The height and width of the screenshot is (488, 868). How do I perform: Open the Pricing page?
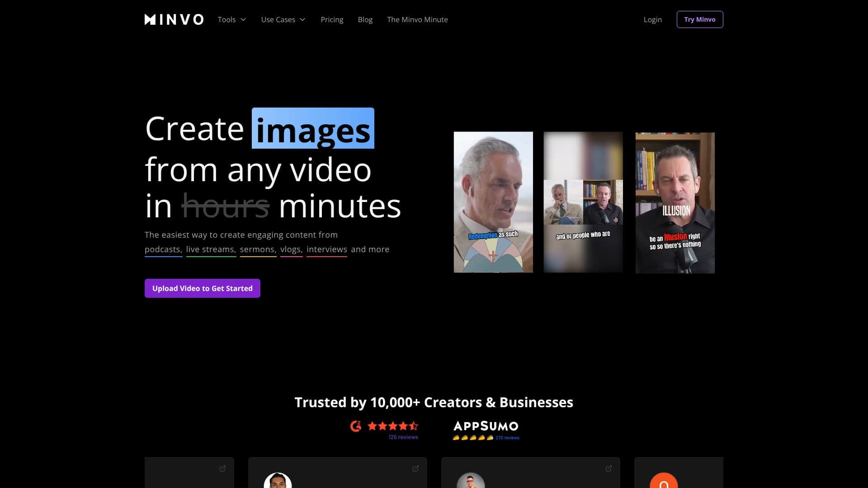332,19
